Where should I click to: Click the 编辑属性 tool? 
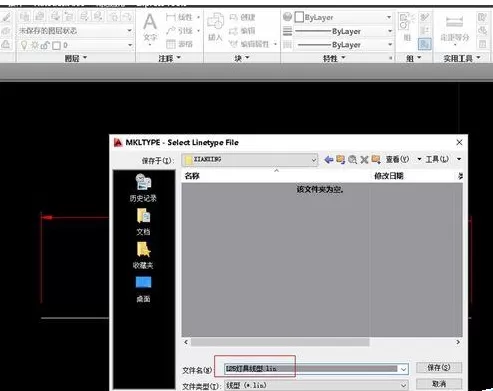pyautogui.click(x=250, y=44)
